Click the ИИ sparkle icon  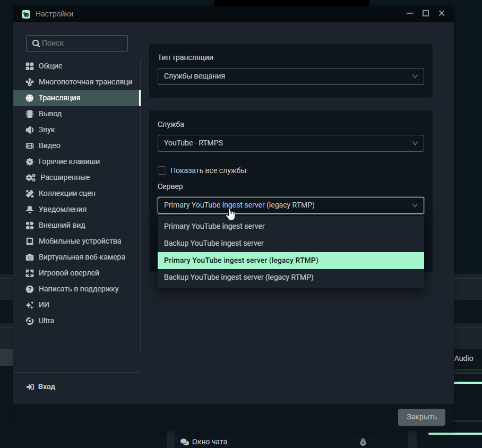(x=30, y=305)
